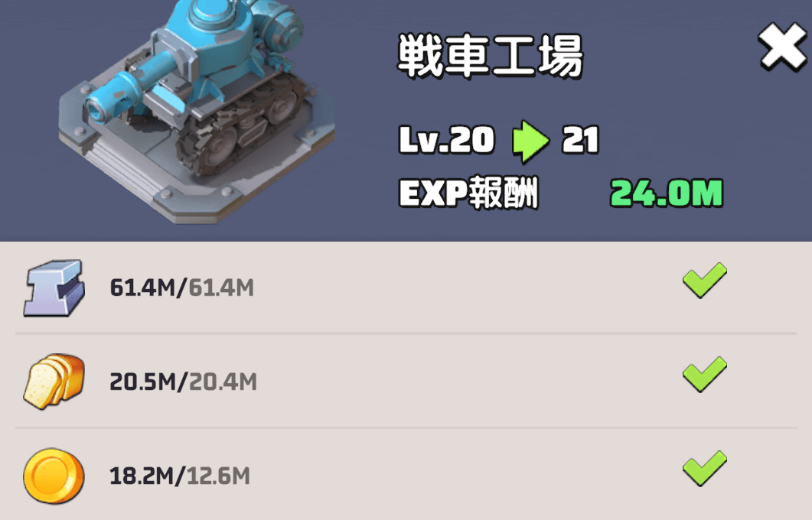Tap the target level 21 number
Viewport: 812px width, 520px height.
coord(581,140)
